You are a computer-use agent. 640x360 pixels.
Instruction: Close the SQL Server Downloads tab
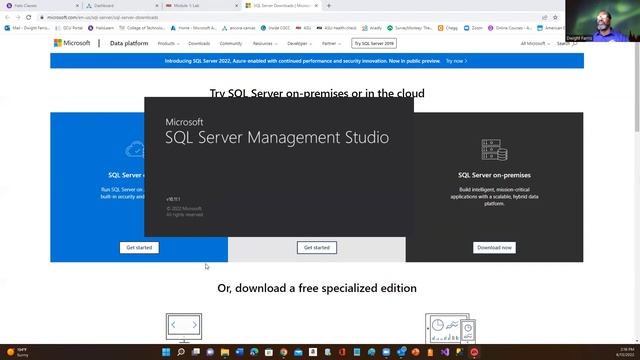[x=316, y=6]
